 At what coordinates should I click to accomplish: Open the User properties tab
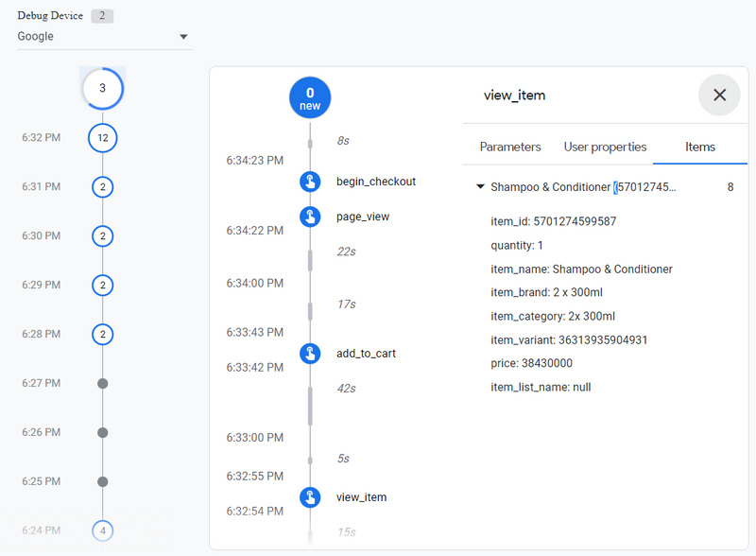pos(605,147)
